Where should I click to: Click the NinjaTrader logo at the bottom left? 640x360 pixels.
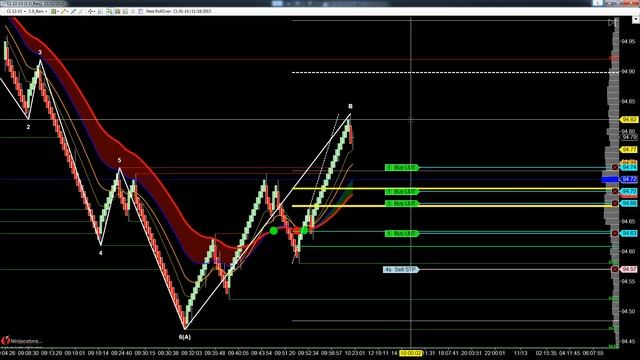click(x=21, y=340)
